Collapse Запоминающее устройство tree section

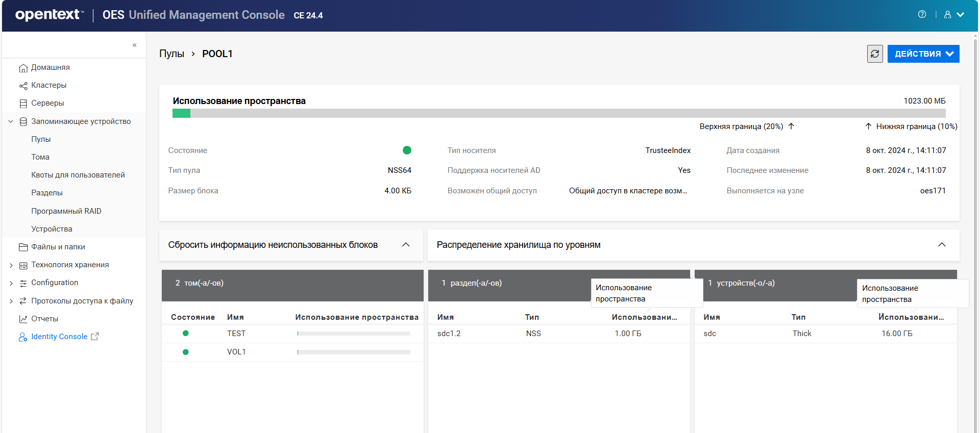pos(11,121)
